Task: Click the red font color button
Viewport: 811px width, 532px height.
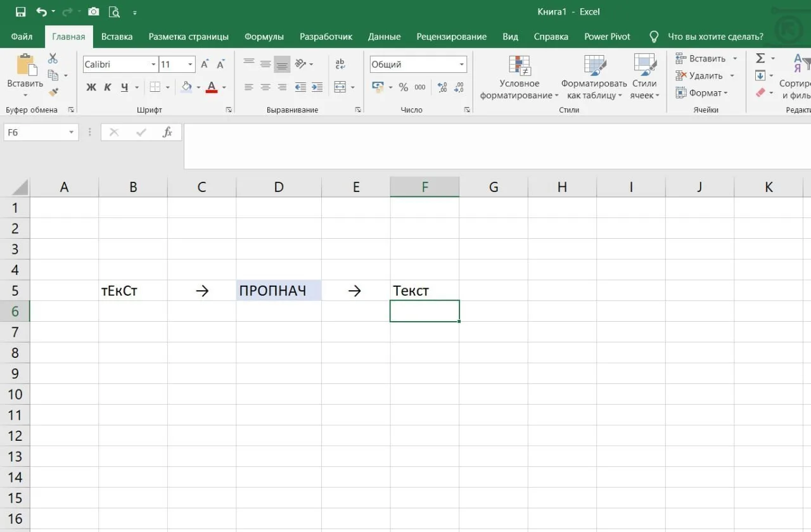Action: [x=212, y=87]
